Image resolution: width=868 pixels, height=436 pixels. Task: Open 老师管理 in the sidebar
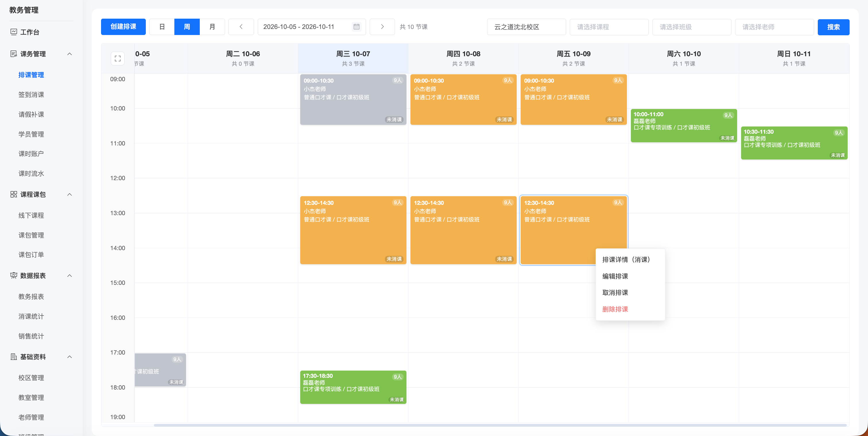pyautogui.click(x=31, y=417)
